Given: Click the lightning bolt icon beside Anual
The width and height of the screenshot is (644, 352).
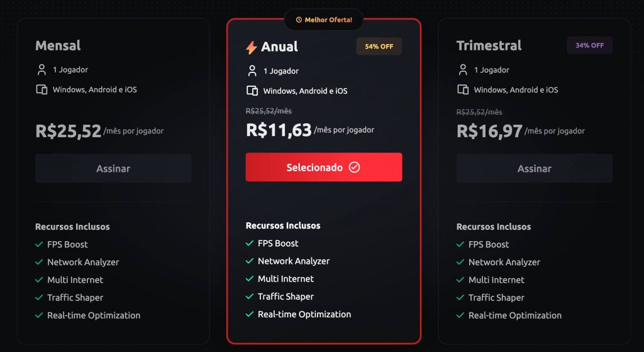Looking at the screenshot, I should pos(252,47).
